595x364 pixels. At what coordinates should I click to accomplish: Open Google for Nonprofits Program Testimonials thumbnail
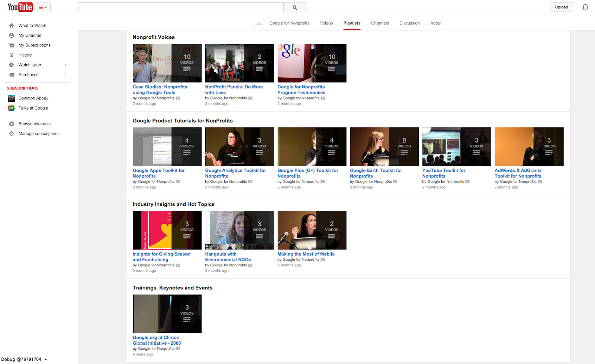(x=312, y=63)
